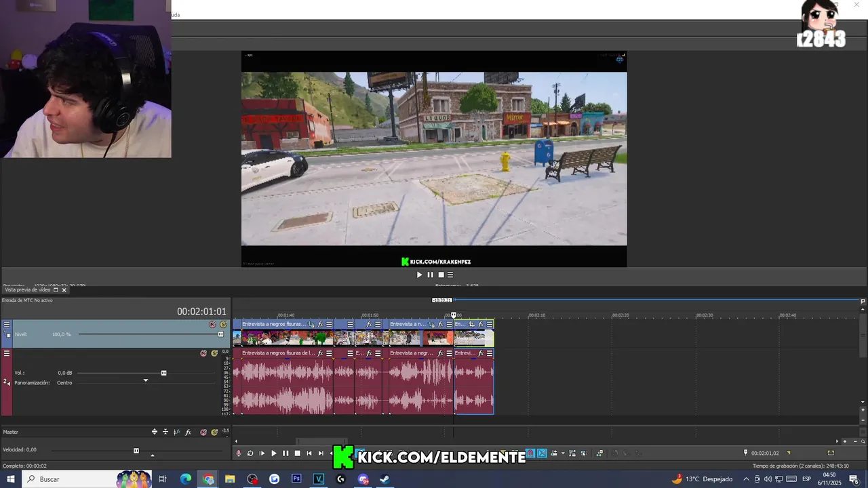Click the Velocidad rate slider handle
868x488 pixels.
(136, 451)
